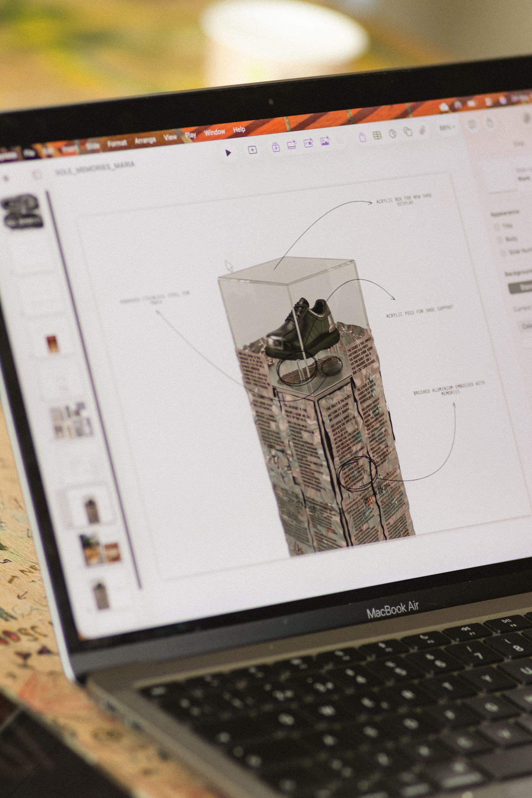Click the single slide with sparkle toolbar icon
Screen dimensions: 532x798
292,145
